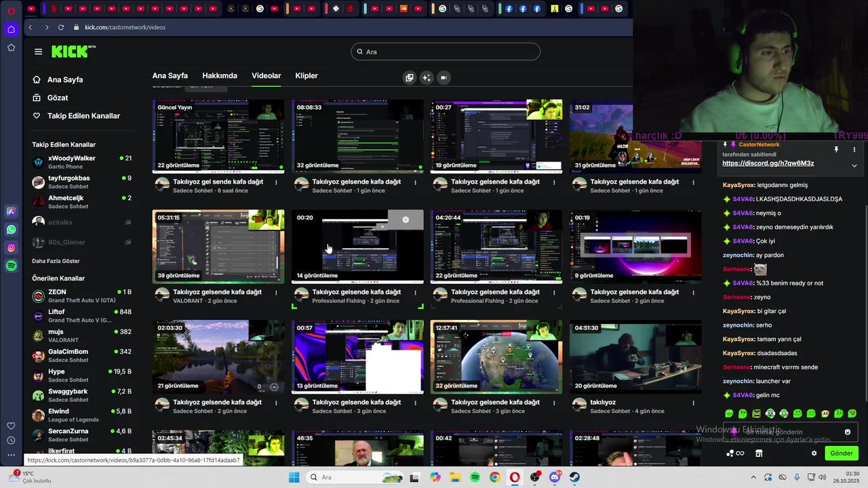This screenshot has height=488, width=868.
Task: Open the 02:03:30 fishing lake thumbnail
Action: 218,357
